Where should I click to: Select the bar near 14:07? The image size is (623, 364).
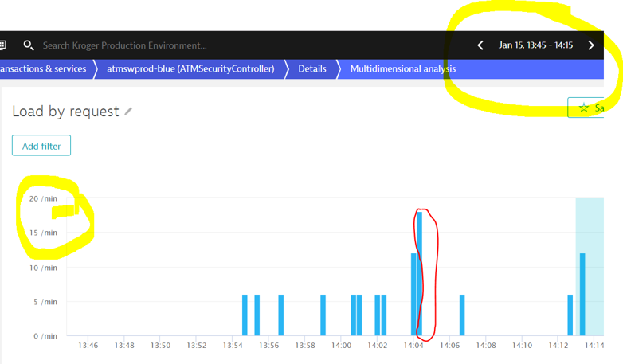click(462, 315)
